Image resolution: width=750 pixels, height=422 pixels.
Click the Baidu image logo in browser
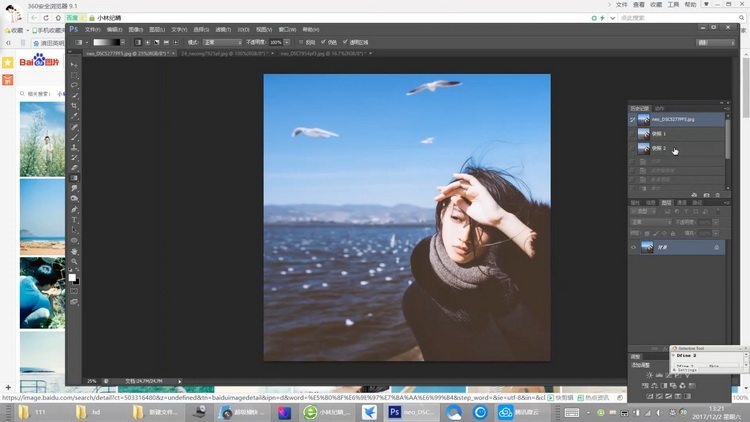(x=39, y=61)
